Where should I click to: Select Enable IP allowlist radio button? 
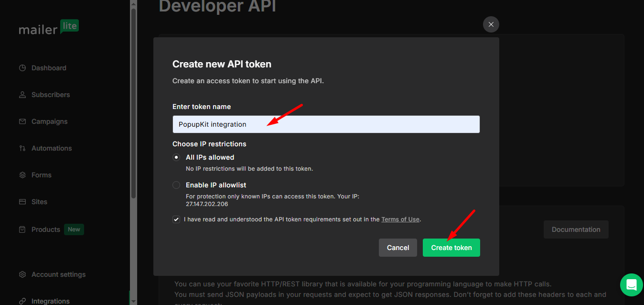(x=177, y=185)
